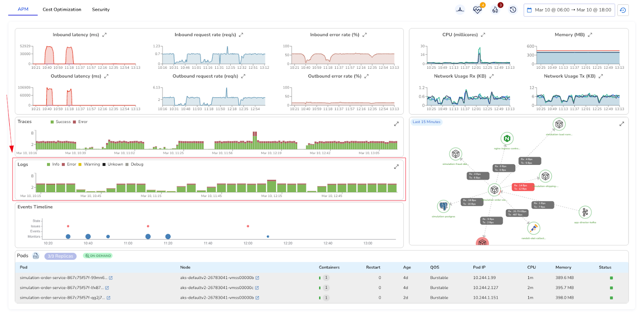Screen dimensions: 644x316
Task: Click the large Monitors dot at 11:20
Action: pos(168,237)
